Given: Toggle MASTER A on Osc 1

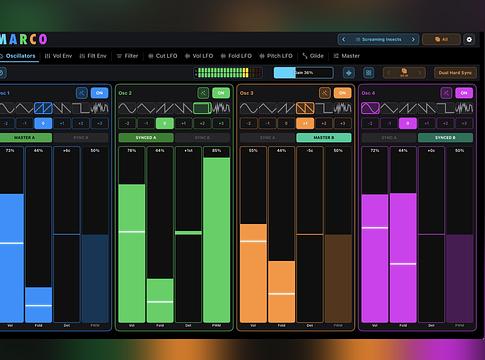Looking at the screenshot, I should [x=24, y=138].
